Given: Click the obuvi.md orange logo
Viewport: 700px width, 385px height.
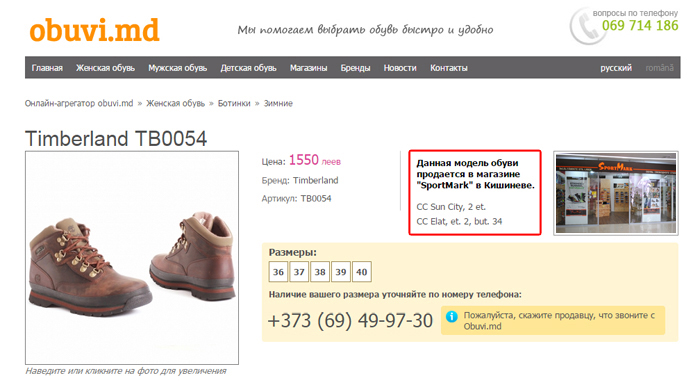Looking at the screenshot, I should [x=94, y=30].
